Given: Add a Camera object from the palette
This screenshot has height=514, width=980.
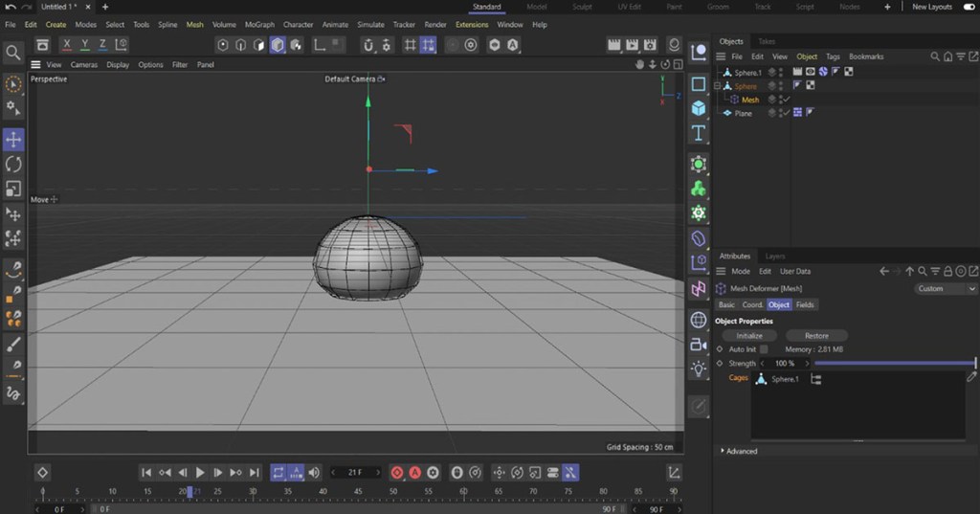Looking at the screenshot, I should [699, 344].
